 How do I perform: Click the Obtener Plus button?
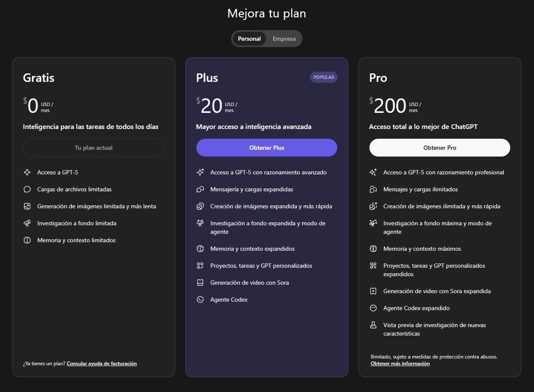267,148
